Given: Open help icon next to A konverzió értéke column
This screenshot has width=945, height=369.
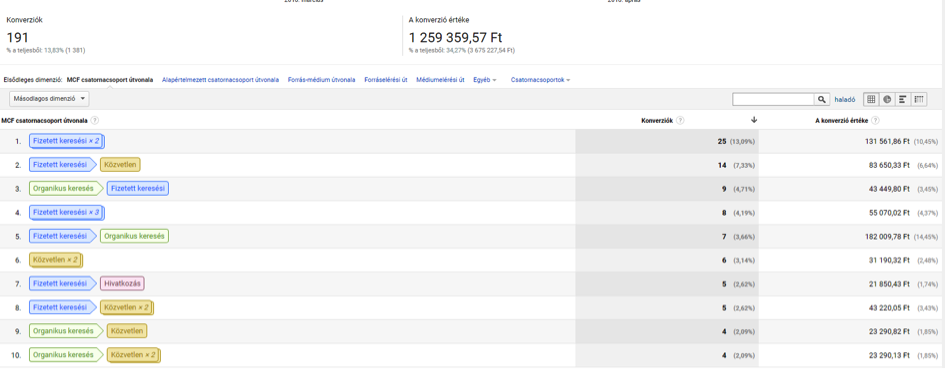Looking at the screenshot, I should [875, 121].
